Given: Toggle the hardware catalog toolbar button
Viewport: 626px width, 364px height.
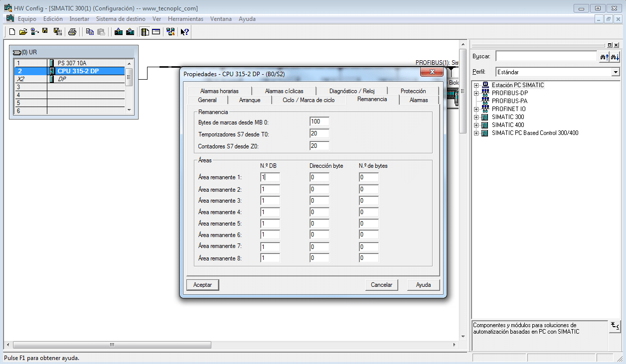Looking at the screenshot, I should [x=145, y=32].
